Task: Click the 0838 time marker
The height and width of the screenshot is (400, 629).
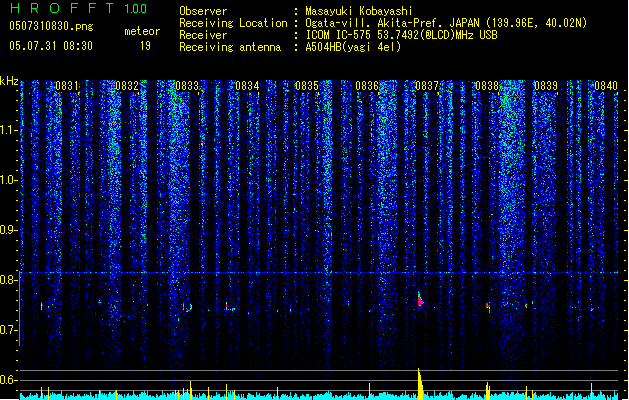Action: click(x=487, y=86)
